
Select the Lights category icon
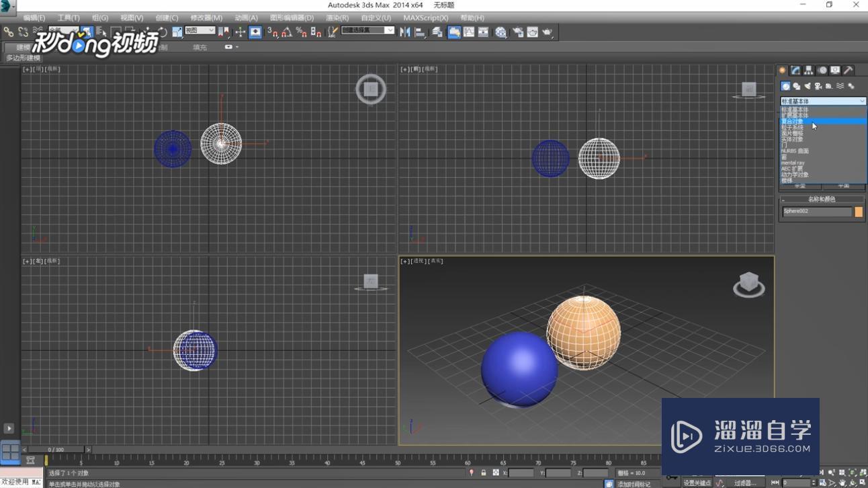coord(808,86)
